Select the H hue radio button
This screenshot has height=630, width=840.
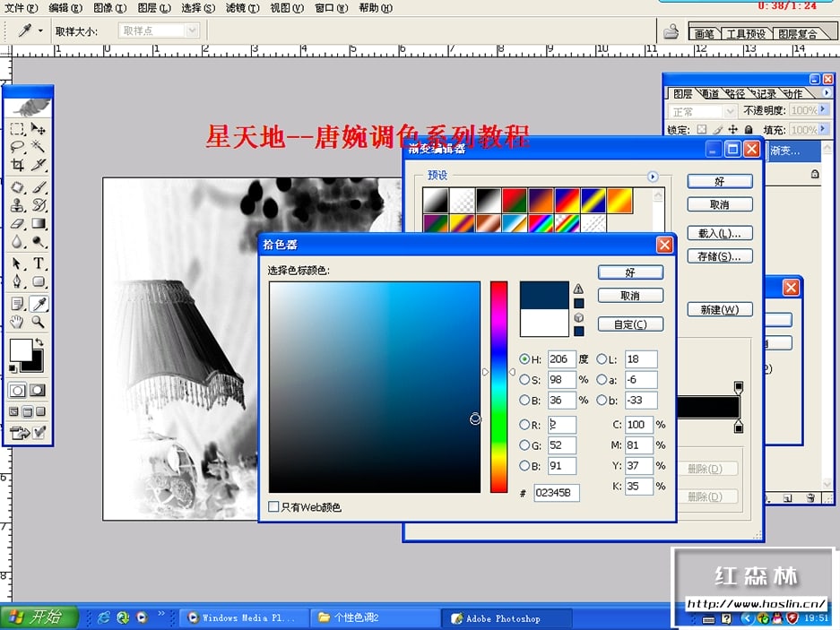point(524,359)
